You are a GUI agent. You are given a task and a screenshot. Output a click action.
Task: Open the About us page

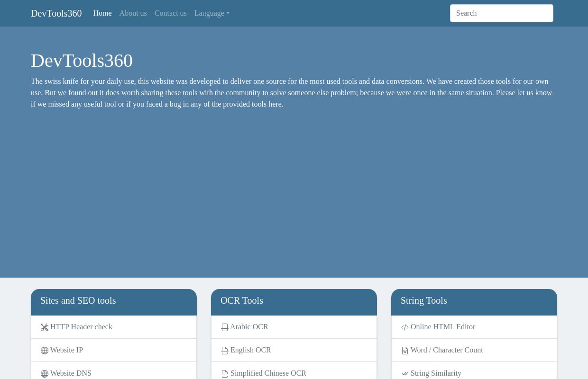coord(133,13)
